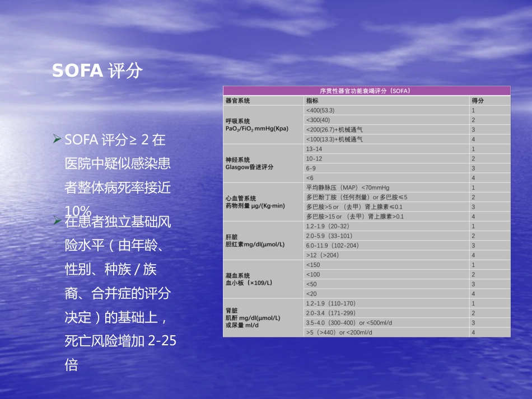Select the '凝血系统 血小板' cell
Image resolution: width=532 pixels, height=399 pixels.
(x=263, y=279)
